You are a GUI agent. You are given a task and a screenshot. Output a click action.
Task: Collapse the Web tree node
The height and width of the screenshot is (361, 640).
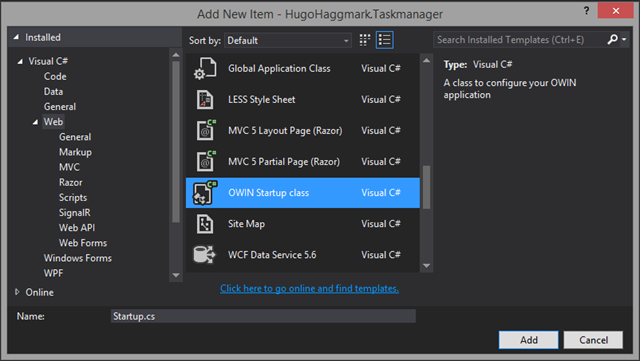36,122
